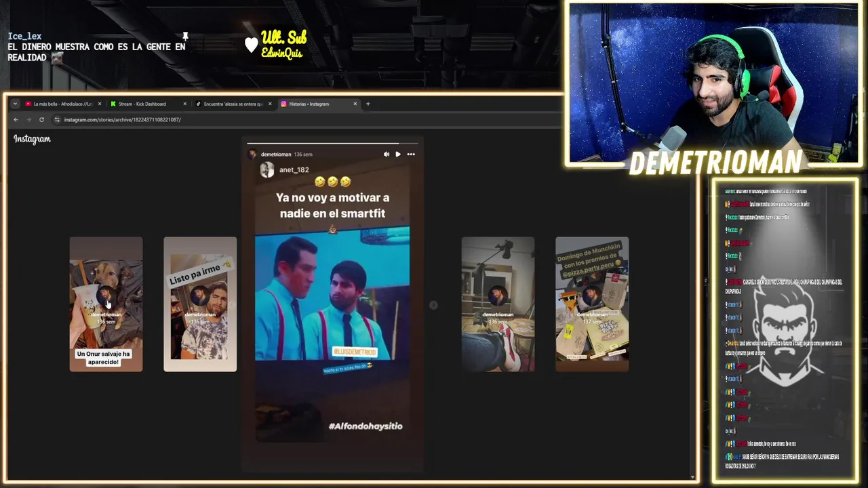
Task: Close the 'La más bella' YouTube tab
Action: 100,104
